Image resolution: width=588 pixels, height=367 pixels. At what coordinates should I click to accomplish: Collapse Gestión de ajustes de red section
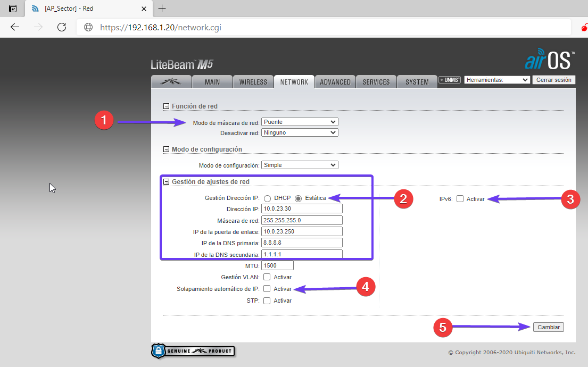(x=166, y=182)
